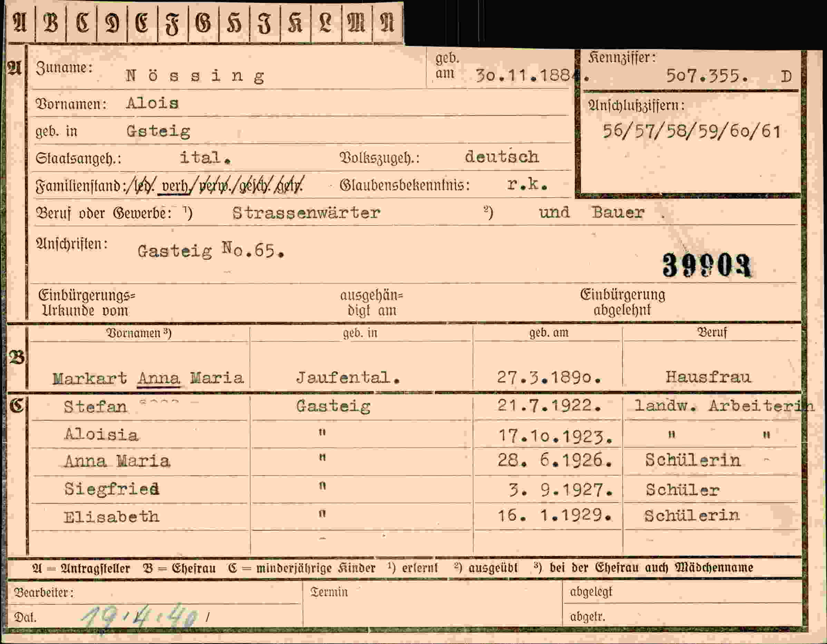Click the child name 'Aloisia'

pyautogui.click(x=101, y=435)
